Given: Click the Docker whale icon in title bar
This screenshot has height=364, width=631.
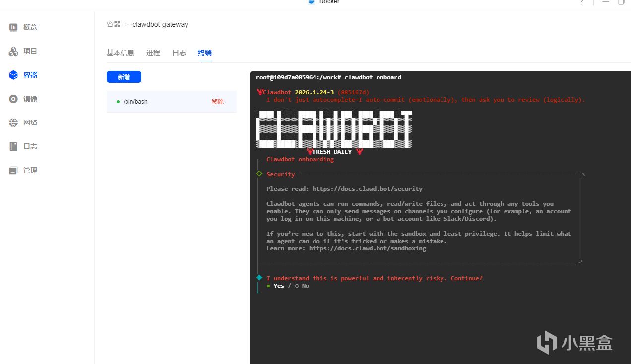Looking at the screenshot, I should click(x=312, y=2).
